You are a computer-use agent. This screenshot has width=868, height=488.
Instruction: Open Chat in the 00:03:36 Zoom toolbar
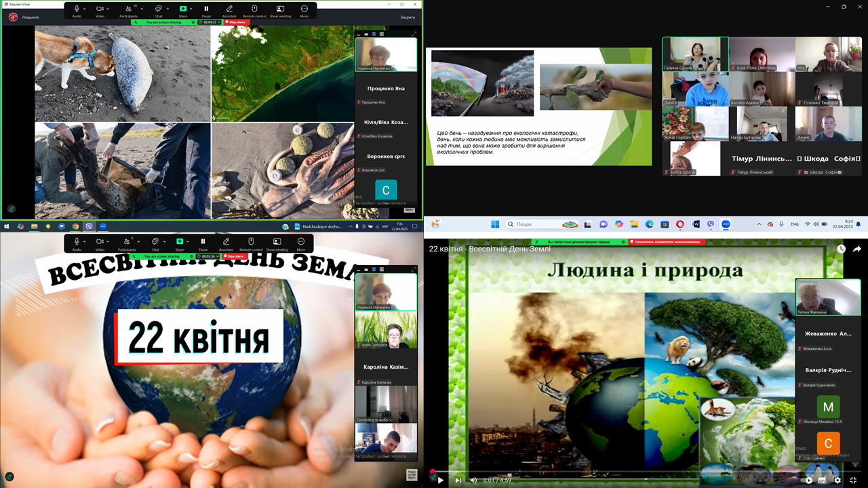155,243
